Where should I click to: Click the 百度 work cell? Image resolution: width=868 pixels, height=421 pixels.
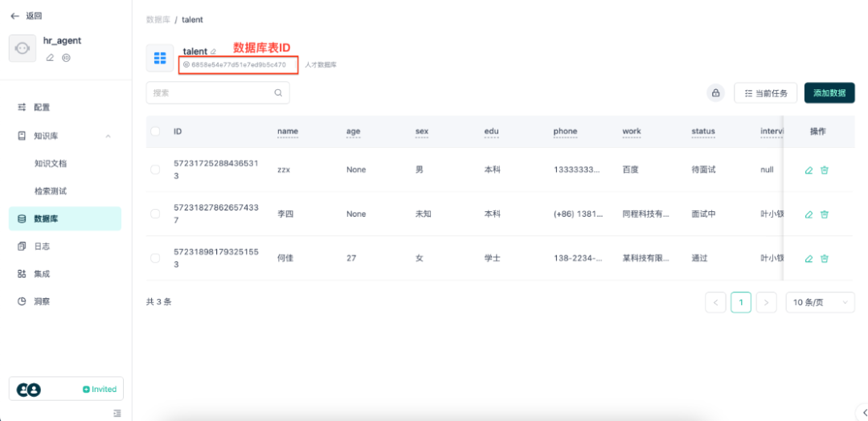(x=631, y=170)
